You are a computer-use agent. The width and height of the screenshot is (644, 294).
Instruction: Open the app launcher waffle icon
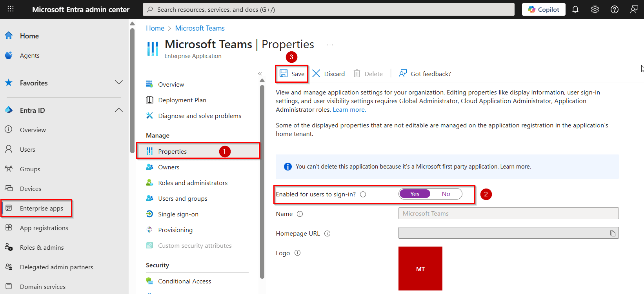(11, 9)
